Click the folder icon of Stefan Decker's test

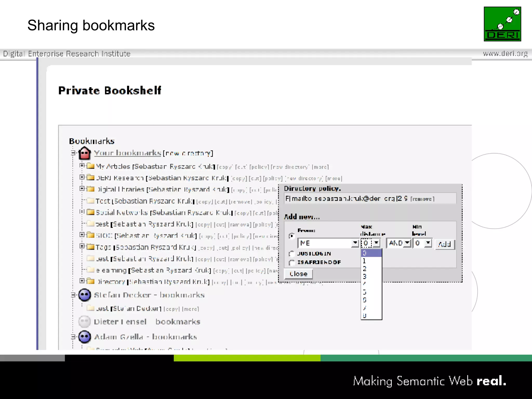coord(90,308)
